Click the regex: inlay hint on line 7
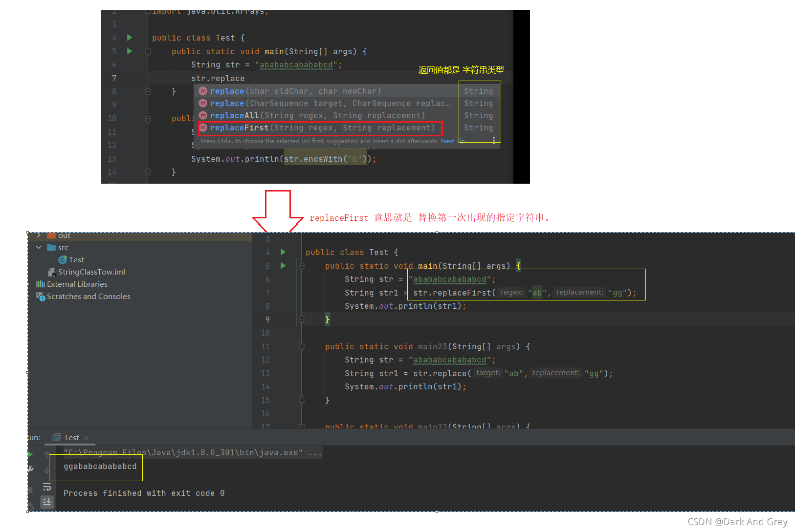This screenshot has width=795, height=532. [x=512, y=292]
